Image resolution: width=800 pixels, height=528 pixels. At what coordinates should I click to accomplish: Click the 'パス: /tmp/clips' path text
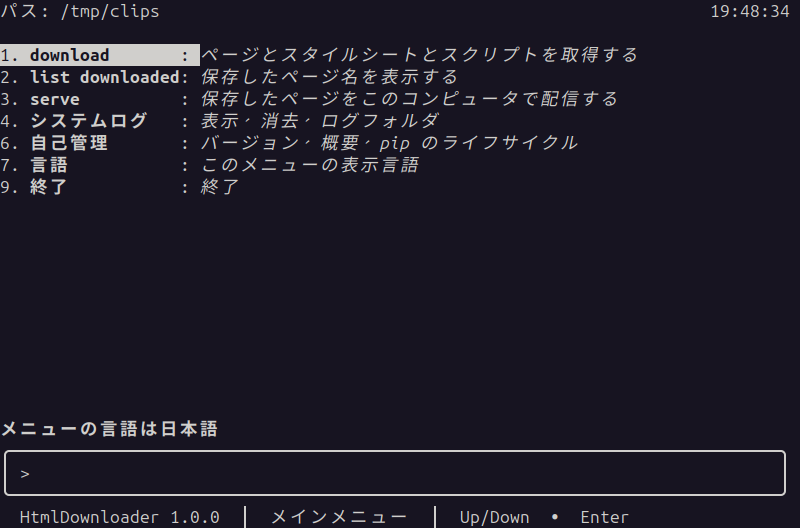[80, 11]
